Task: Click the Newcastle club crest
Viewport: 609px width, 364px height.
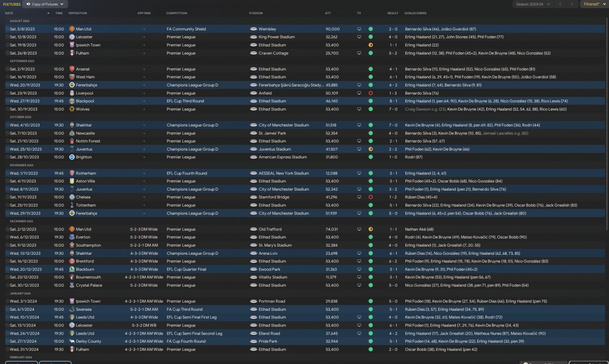Action: [72, 133]
